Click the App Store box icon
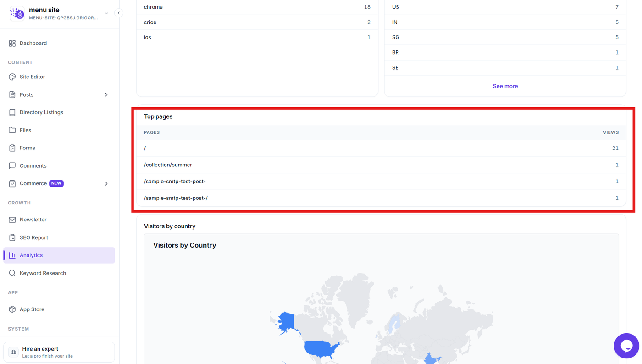This screenshot has width=642, height=364. [12, 309]
